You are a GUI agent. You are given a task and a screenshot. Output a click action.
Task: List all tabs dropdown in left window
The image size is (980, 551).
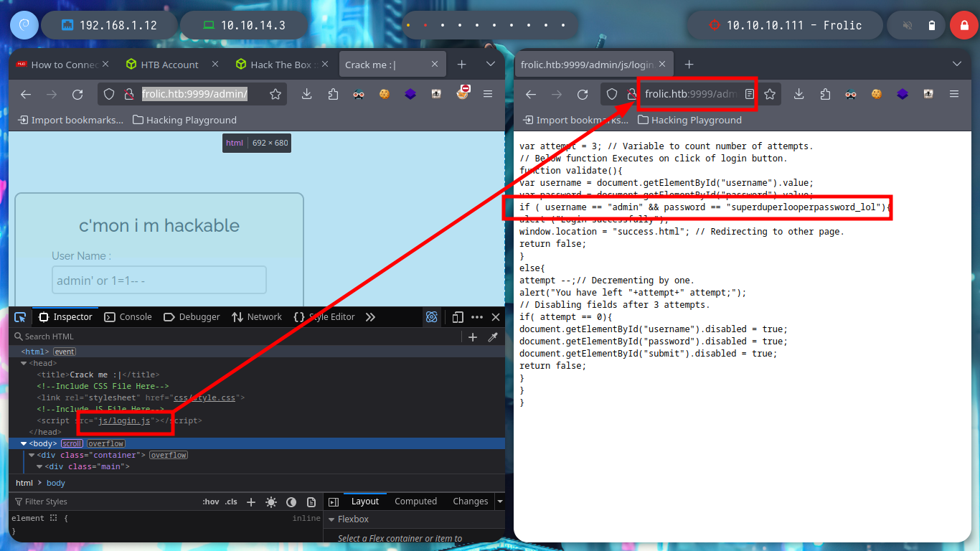(x=491, y=65)
